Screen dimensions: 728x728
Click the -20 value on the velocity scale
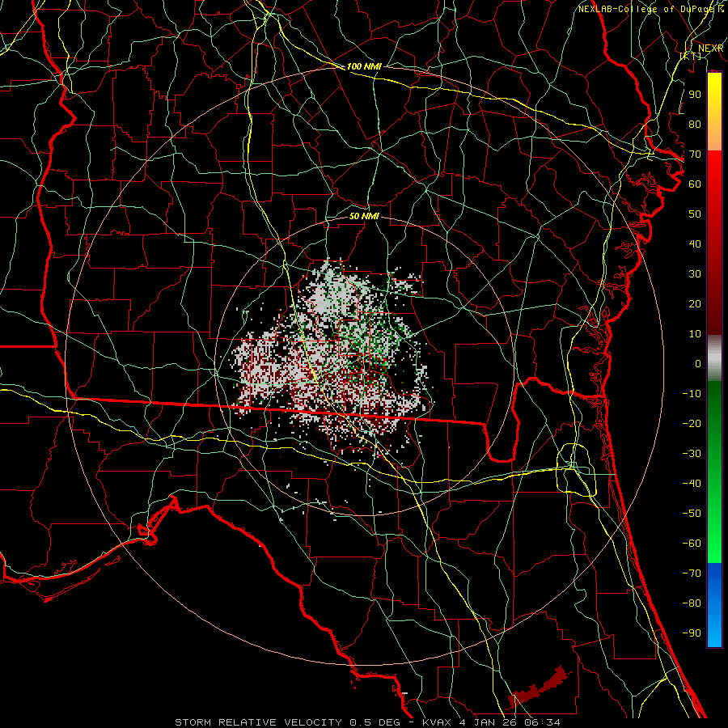coord(692,424)
